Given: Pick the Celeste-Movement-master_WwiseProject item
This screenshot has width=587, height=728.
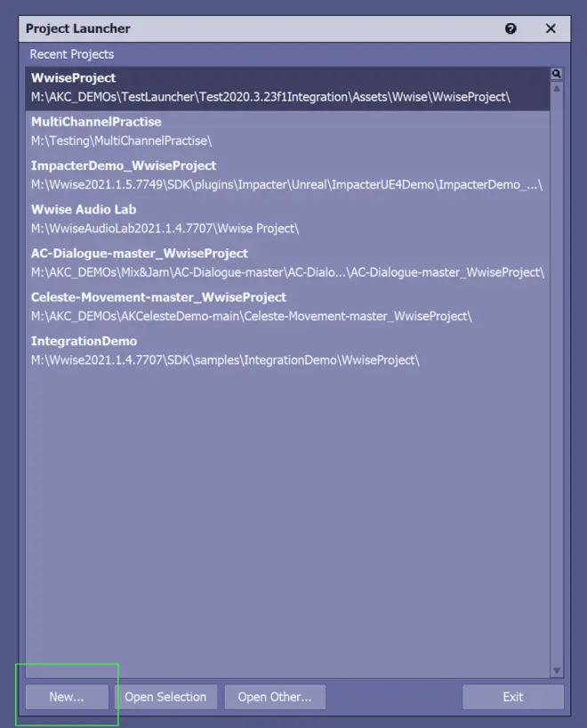Looking at the screenshot, I should [x=287, y=307].
